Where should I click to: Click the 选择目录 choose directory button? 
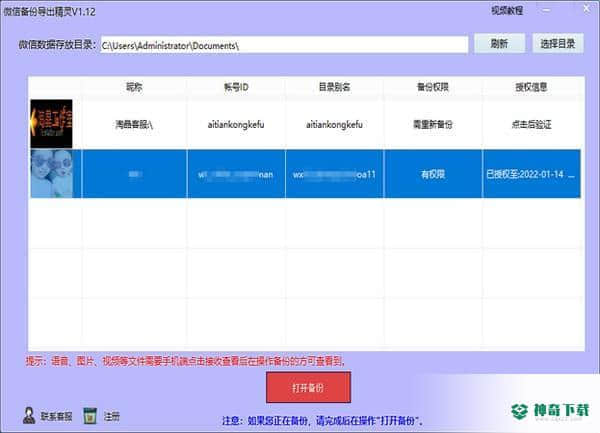[x=558, y=43]
